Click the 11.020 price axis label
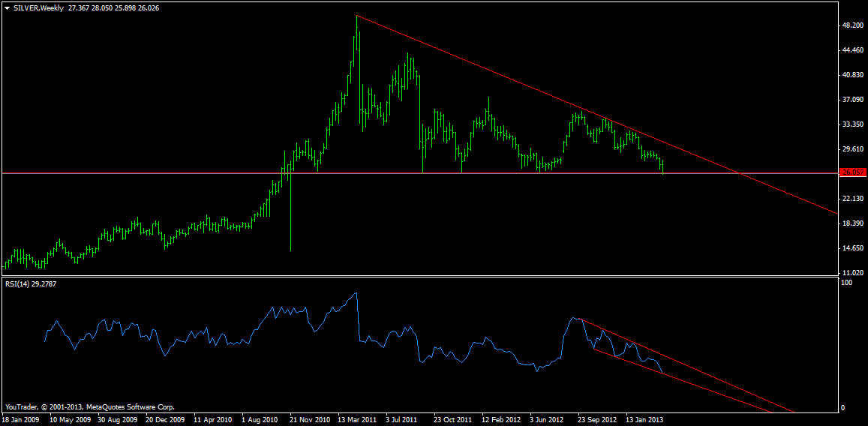 pyautogui.click(x=853, y=273)
